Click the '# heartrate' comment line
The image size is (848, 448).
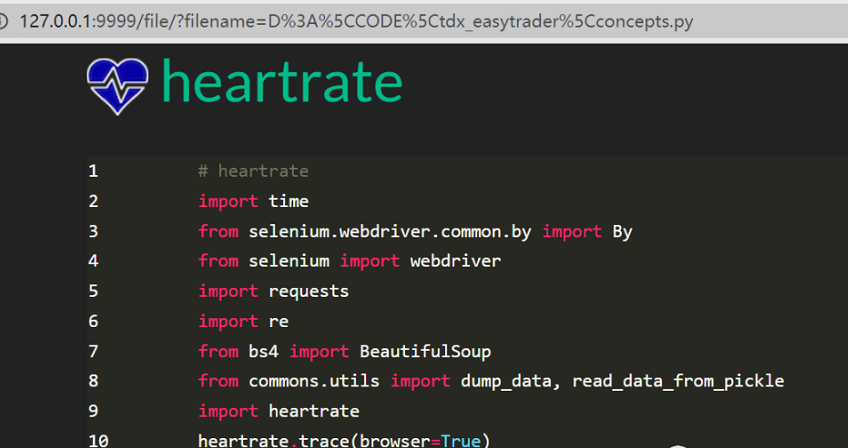click(253, 172)
